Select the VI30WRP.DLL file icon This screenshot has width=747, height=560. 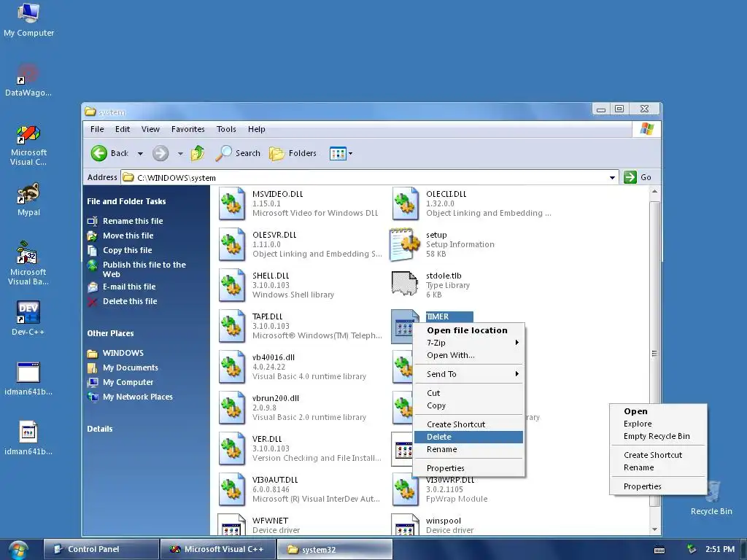tap(405, 490)
